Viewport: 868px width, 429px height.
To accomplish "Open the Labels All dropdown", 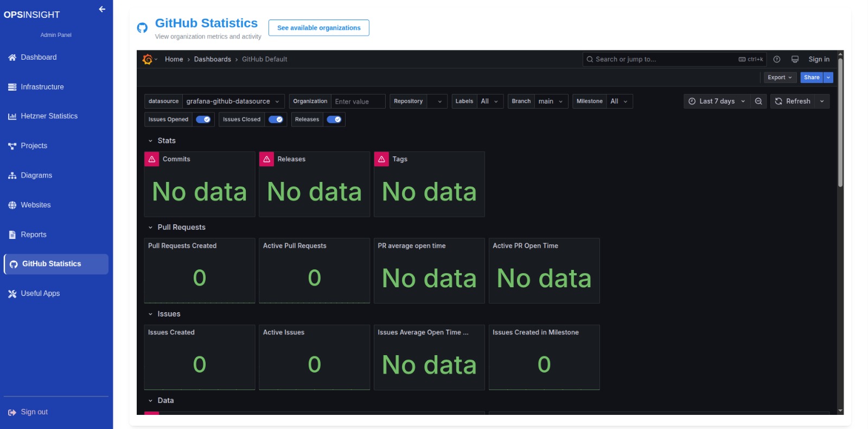I will [490, 102].
